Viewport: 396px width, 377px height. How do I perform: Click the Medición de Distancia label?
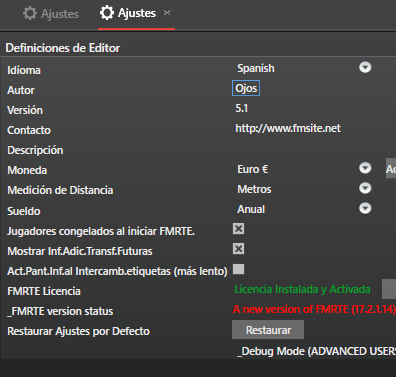click(60, 190)
